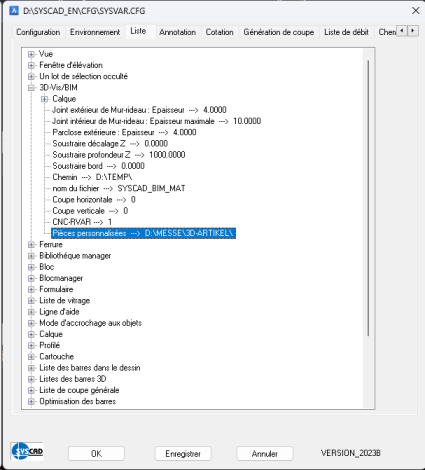Image resolution: width=425 pixels, height=470 pixels.
Task: Expand the Liste de vitrage node
Action: (31, 301)
